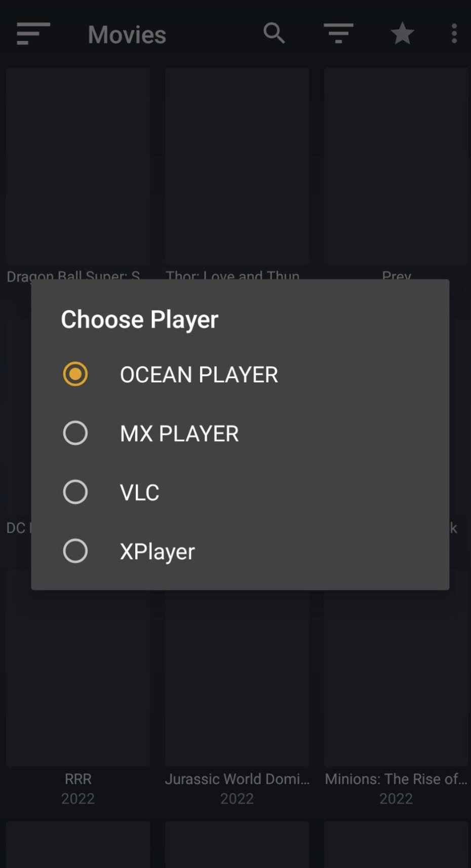The width and height of the screenshot is (471, 868).
Task: Open the search icon in top bar
Action: coord(274,33)
